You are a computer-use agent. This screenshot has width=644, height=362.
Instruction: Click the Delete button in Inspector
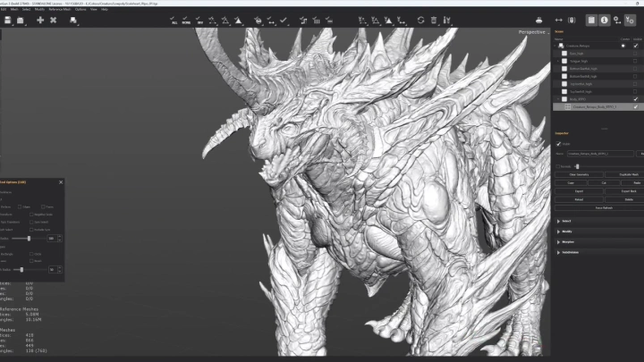[624, 199]
